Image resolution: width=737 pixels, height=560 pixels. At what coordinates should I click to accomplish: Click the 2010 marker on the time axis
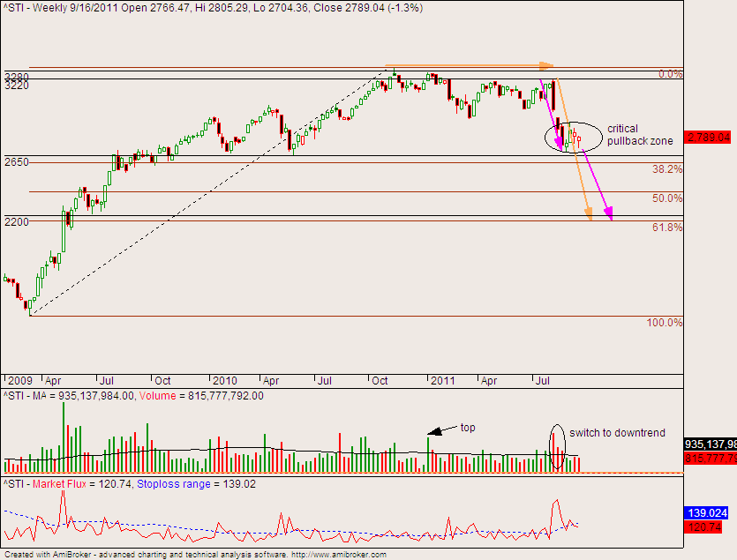point(225,380)
